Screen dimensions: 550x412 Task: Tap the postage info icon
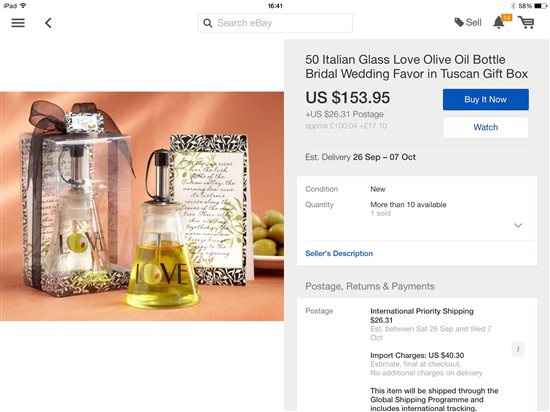[518, 349]
